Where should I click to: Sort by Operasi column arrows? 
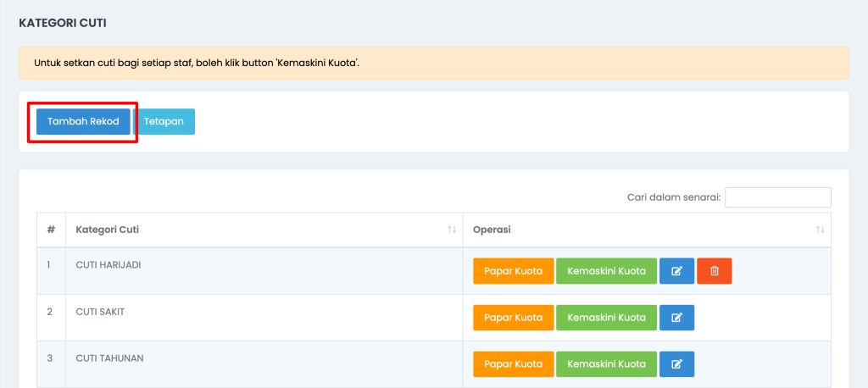tap(820, 230)
